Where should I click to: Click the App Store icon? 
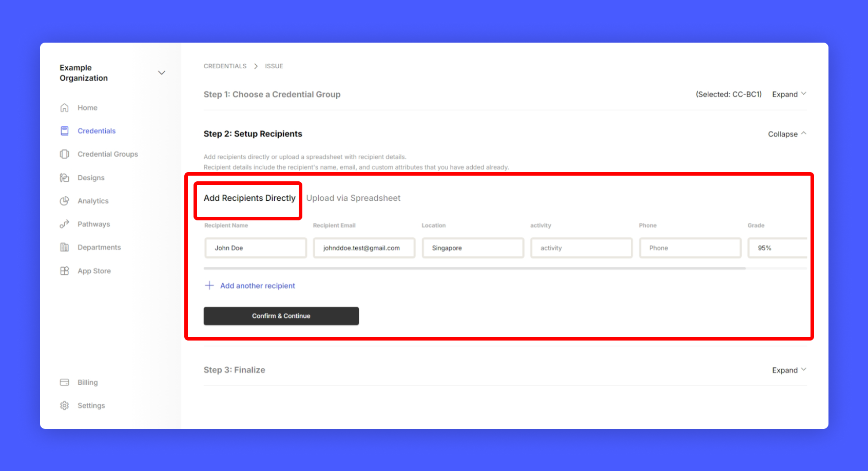click(65, 271)
